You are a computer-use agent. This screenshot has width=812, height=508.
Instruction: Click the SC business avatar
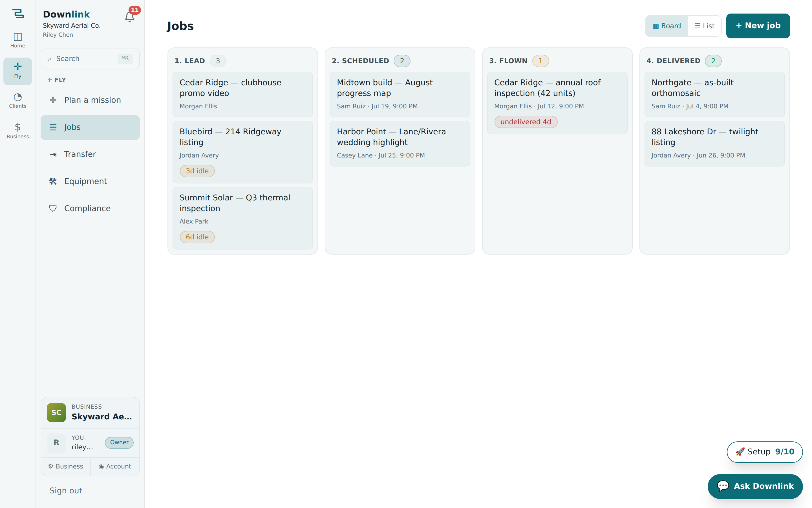[x=56, y=413]
